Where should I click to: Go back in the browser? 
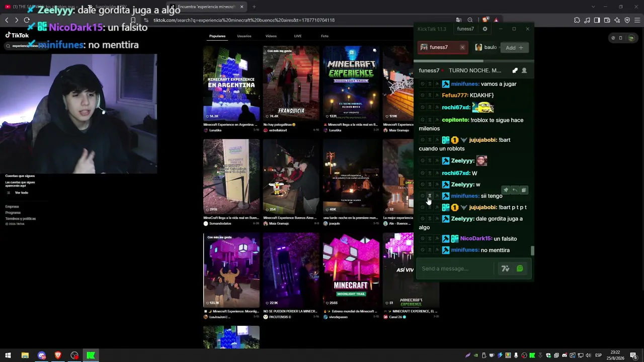click(x=7, y=20)
